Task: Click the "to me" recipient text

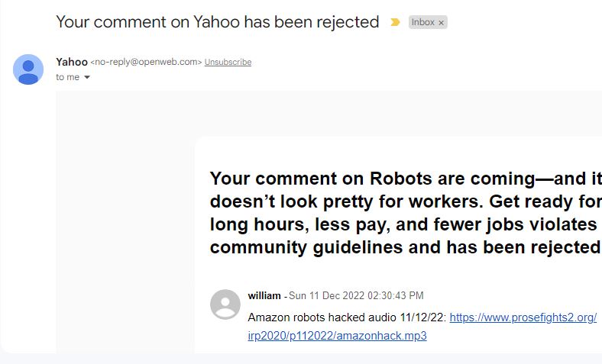Action: (x=67, y=77)
